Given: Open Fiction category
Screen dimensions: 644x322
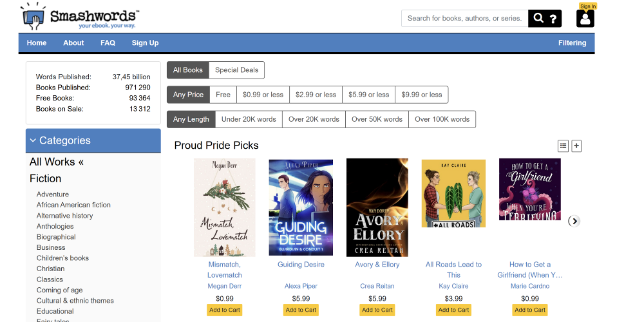Looking at the screenshot, I should point(45,178).
